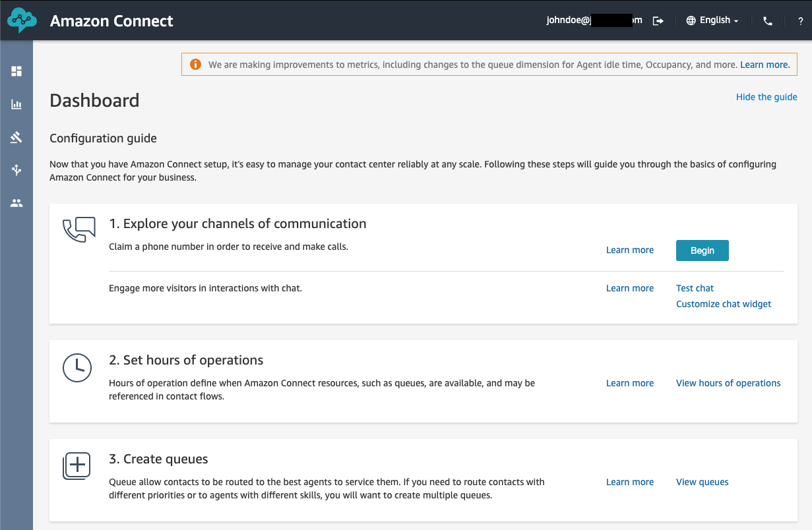This screenshot has height=530, width=812.
Task: Click the View queues link
Action: tap(702, 482)
